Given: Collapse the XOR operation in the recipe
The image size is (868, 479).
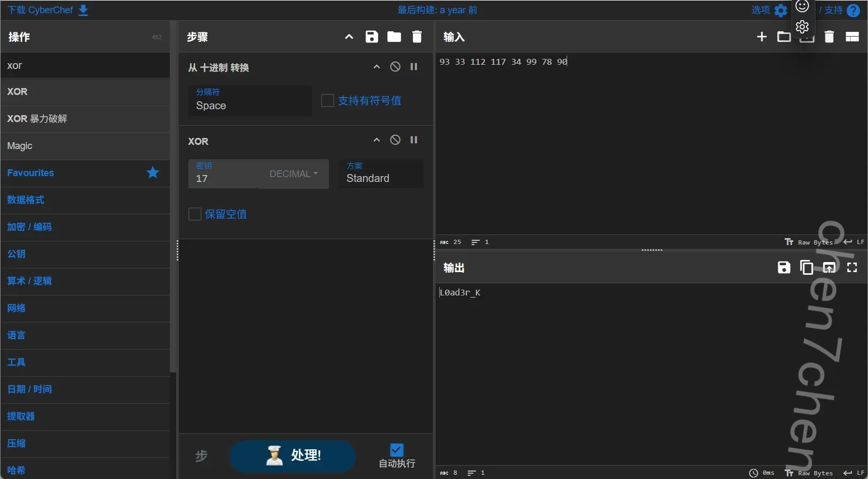Looking at the screenshot, I should tap(377, 140).
